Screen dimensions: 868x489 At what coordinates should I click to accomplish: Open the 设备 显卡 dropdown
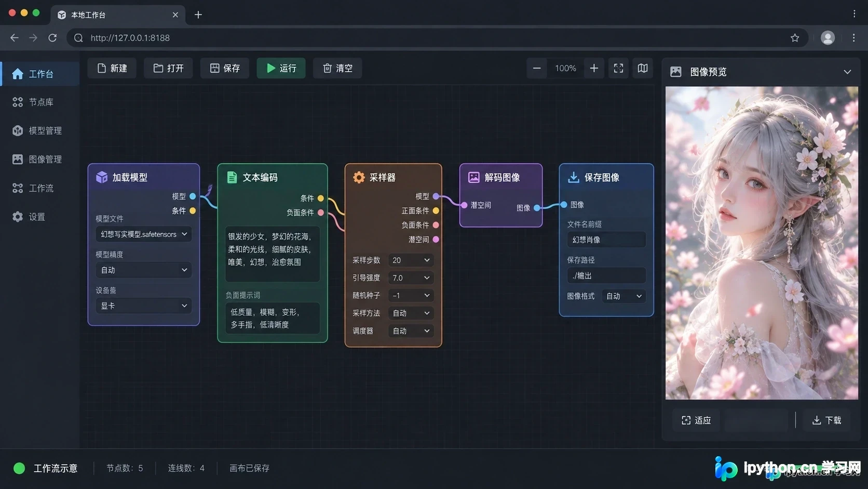[x=144, y=306]
